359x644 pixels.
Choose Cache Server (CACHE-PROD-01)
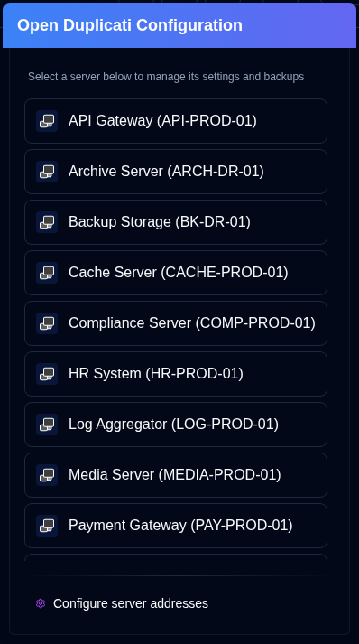click(176, 272)
